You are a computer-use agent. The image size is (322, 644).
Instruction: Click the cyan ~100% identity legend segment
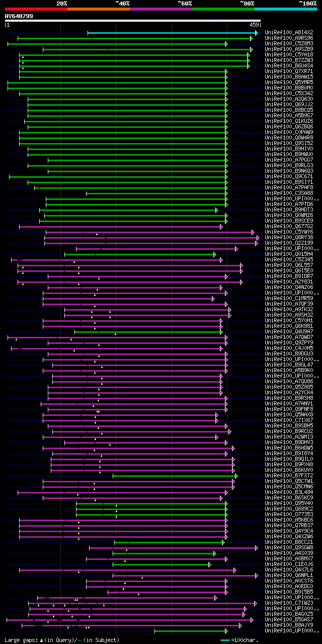[x=286, y=9]
